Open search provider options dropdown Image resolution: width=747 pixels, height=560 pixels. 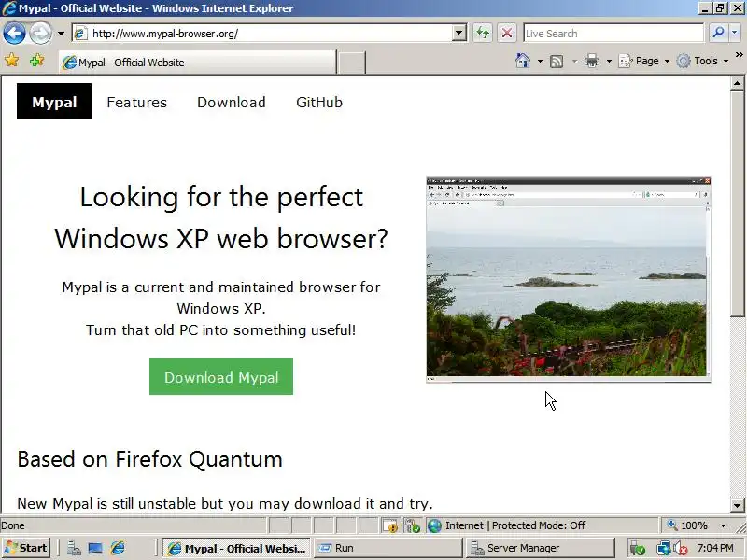(x=734, y=33)
